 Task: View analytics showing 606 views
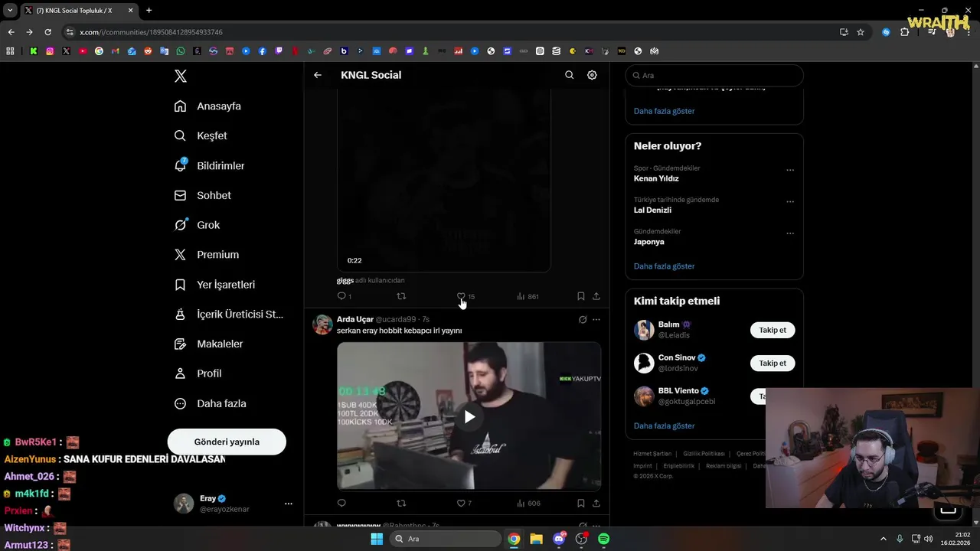pyautogui.click(x=528, y=504)
